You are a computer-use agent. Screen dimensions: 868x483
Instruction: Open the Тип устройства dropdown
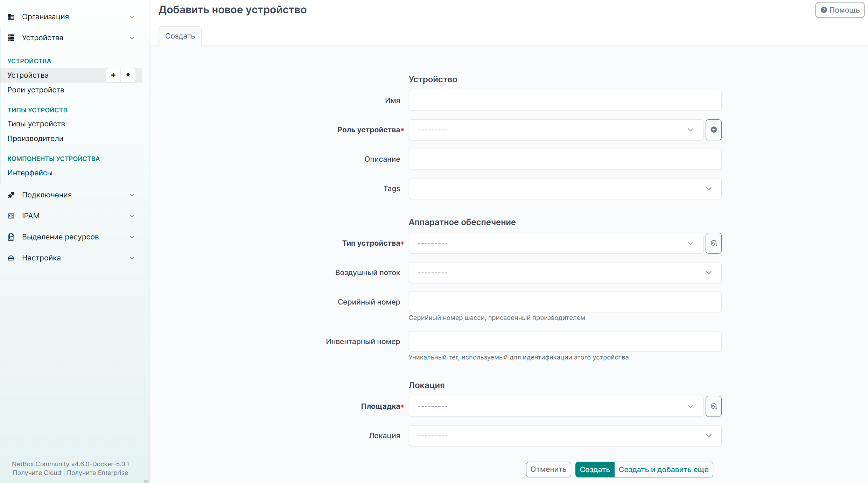point(556,243)
